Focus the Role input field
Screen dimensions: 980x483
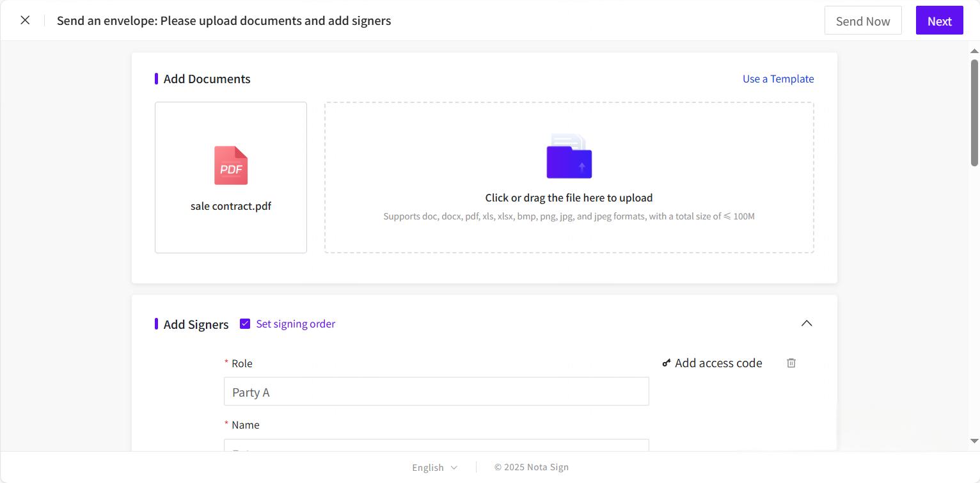(x=436, y=392)
